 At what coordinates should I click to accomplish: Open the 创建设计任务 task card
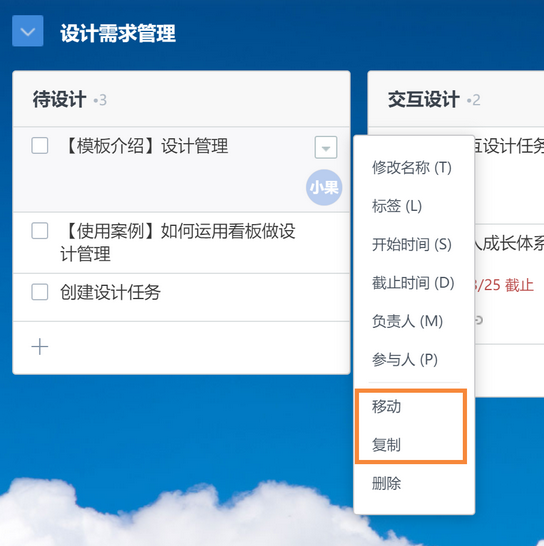181,297
